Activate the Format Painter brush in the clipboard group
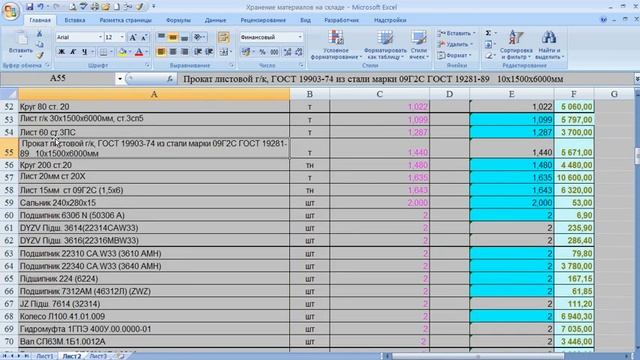This screenshot has width=640, height=360. (x=40, y=55)
